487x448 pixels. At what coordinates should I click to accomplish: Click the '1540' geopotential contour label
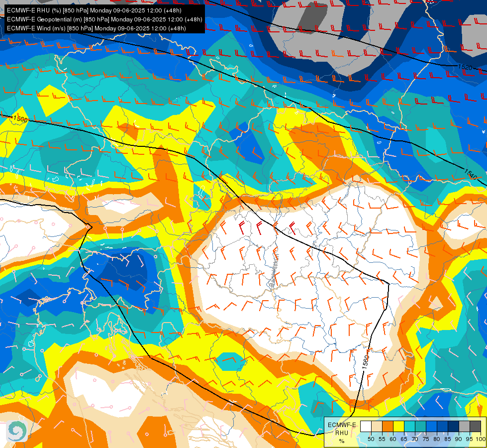(470, 174)
